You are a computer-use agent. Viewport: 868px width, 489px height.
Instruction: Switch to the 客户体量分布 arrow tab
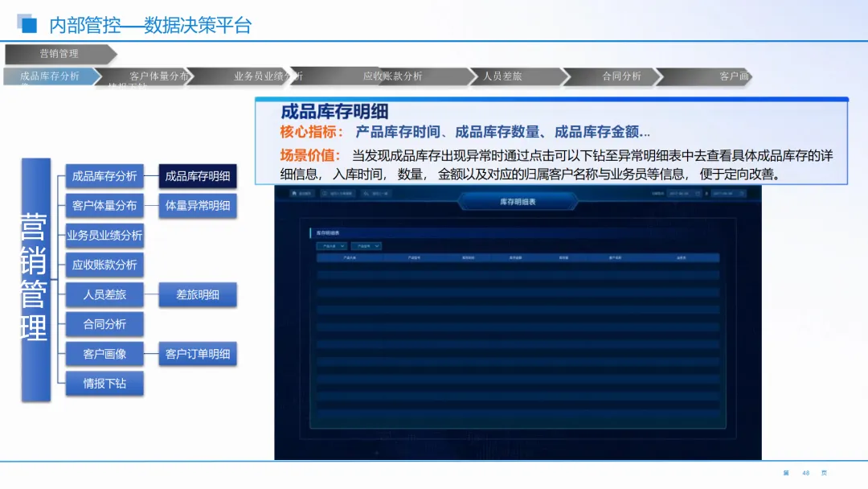(x=145, y=76)
